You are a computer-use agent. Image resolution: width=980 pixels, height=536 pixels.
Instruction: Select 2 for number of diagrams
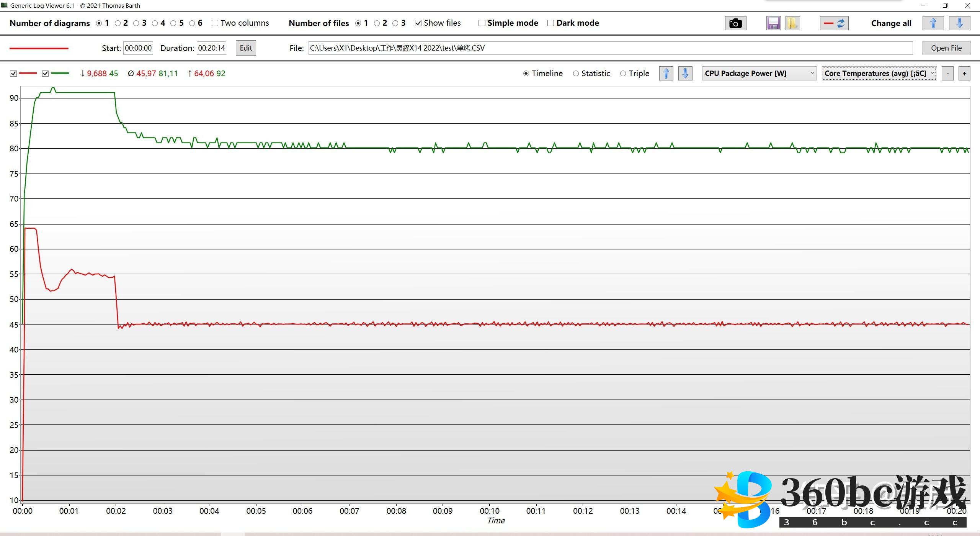(x=118, y=23)
